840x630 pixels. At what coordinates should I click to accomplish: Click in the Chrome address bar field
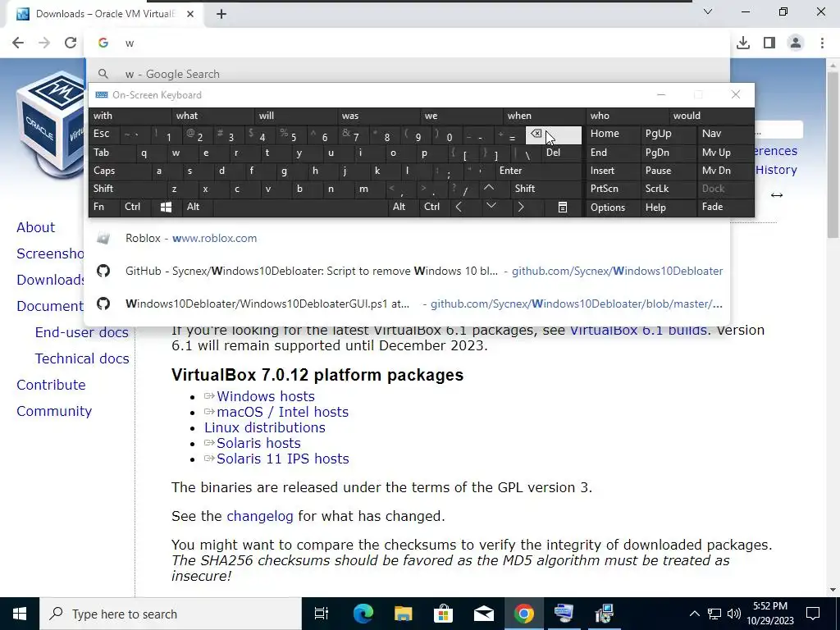pos(407,43)
